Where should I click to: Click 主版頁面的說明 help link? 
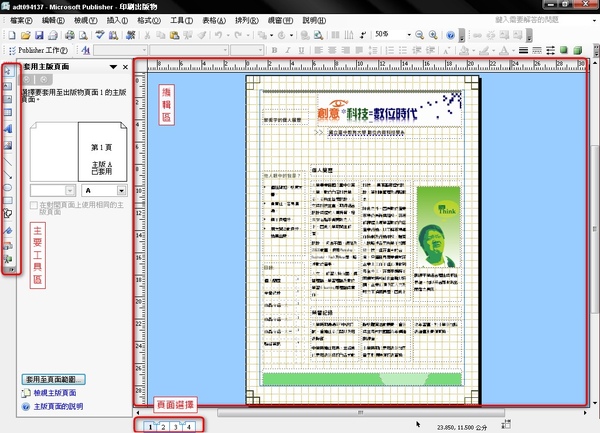pyautogui.click(x=58, y=407)
